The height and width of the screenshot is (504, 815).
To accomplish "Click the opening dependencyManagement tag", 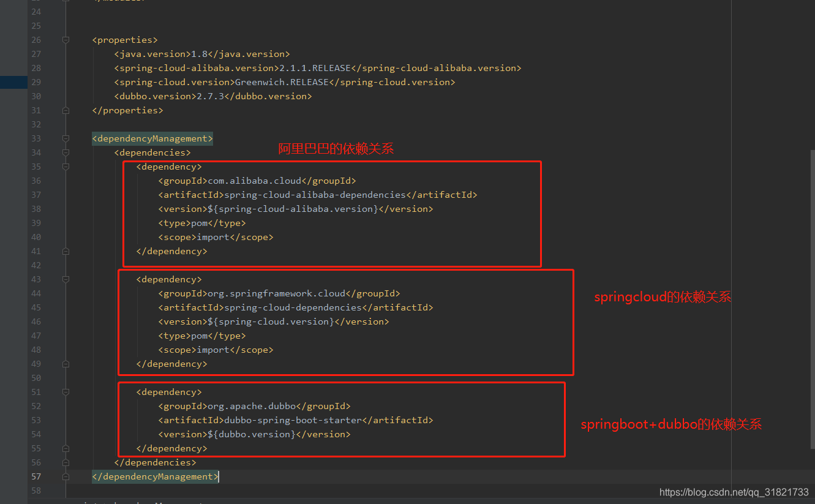I will pos(152,138).
